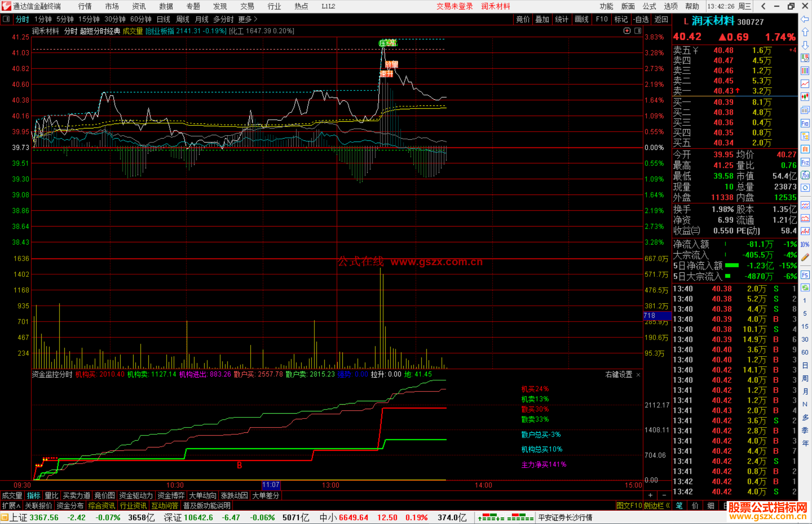The width and height of the screenshot is (812, 524).
Task: Click the navigate-back arrow in title bar
Action: pos(763,6)
